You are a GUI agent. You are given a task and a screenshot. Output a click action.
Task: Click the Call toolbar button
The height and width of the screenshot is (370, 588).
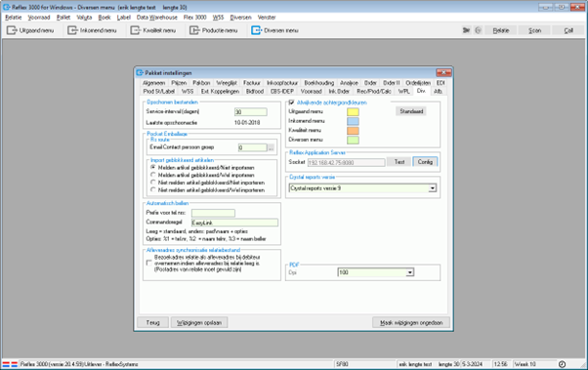pos(568,30)
